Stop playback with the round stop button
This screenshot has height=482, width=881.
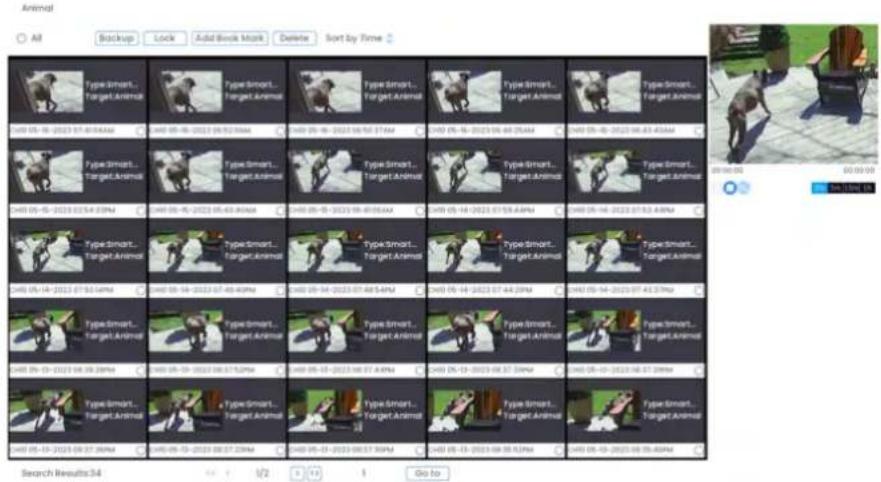(729, 188)
